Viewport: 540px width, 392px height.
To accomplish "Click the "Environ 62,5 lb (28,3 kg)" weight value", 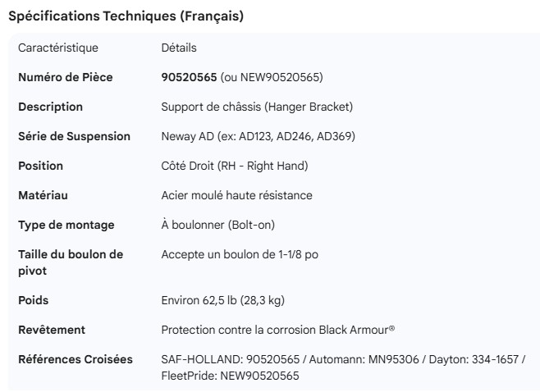I will tap(223, 300).
